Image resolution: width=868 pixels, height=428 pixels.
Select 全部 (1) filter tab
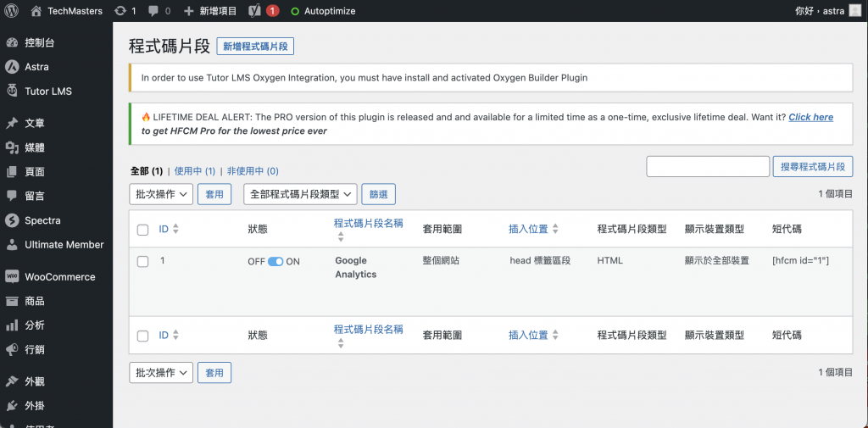coord(146,171)
